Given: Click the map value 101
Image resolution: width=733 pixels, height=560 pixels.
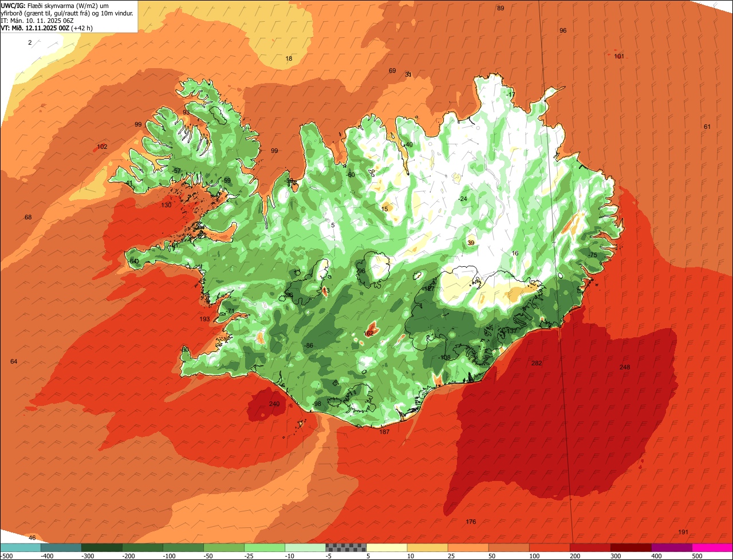Looking at the screenshot, I should [619, 56].
